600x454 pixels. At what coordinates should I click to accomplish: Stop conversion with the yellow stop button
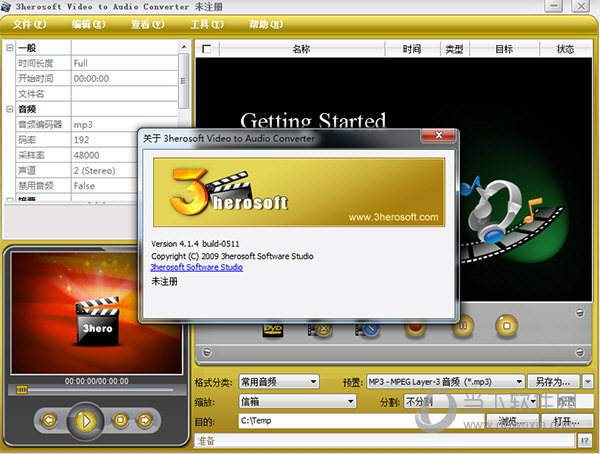[507, 326]
